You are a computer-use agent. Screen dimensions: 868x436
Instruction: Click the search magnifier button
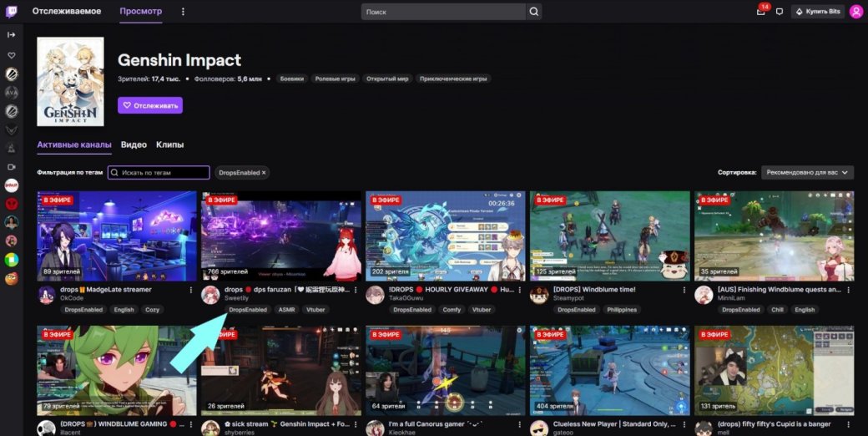point(533,12)
